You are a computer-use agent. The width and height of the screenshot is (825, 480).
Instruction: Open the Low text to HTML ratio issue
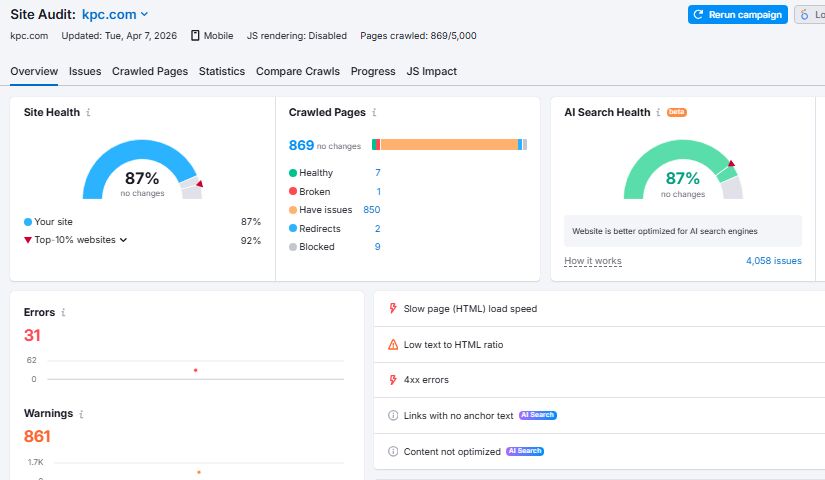pyautogui.click(x=453, y=345)
